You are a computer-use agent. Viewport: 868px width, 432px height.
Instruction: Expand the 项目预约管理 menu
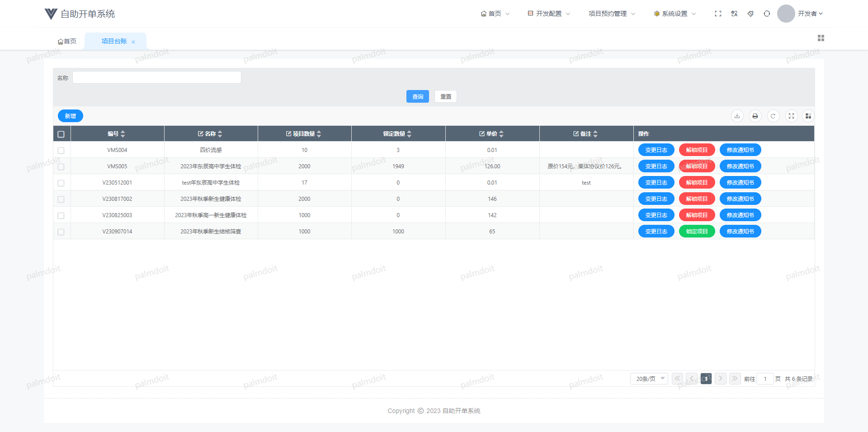click(612, 14)
